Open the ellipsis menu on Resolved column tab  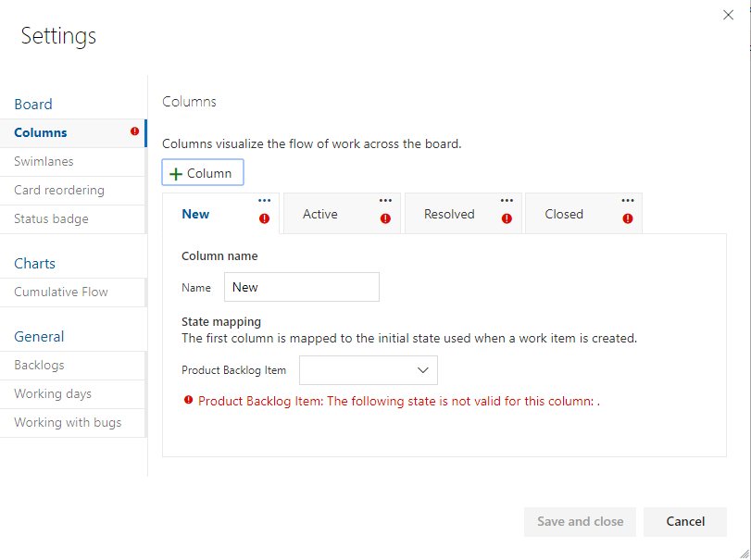click(507, 201)
